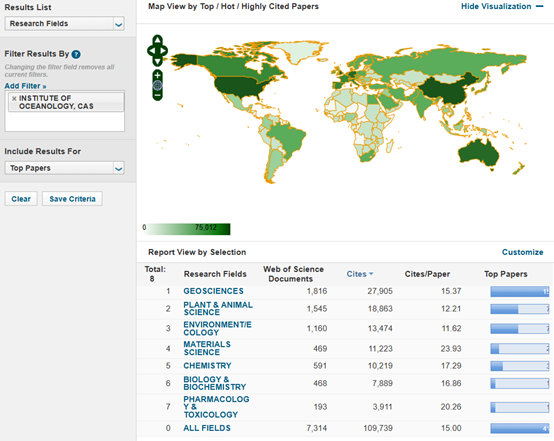Click the Geosciences Top Papers bar

pos(519,292)
